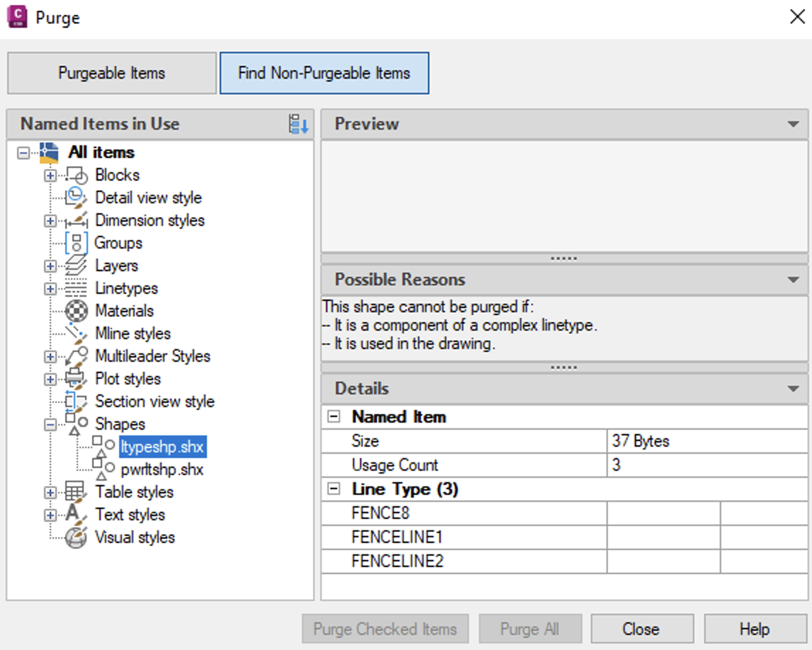Click the Blocks category icon

click(76, 176)
